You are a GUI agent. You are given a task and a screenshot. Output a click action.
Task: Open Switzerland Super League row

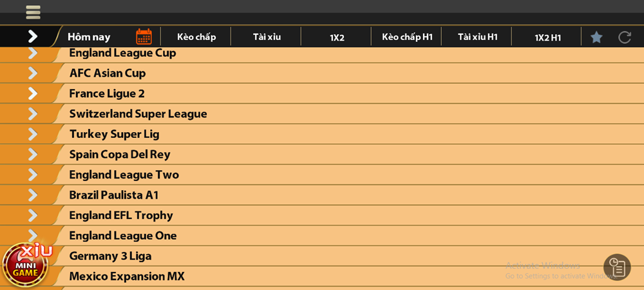click(138, 114)
